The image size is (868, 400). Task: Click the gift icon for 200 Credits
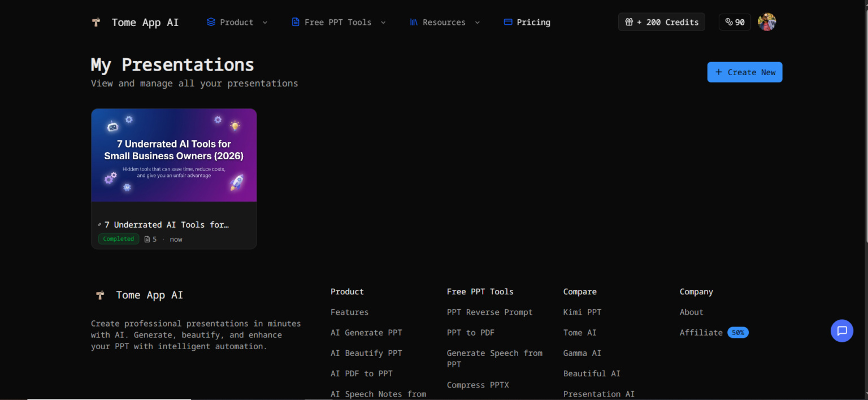coord(628,22)
